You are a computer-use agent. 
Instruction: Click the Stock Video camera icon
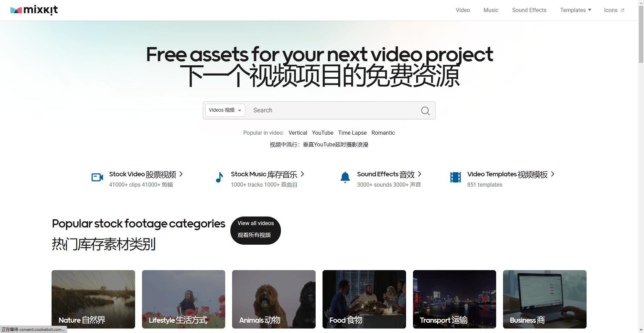pyautogui.click(x=97, y=177)
